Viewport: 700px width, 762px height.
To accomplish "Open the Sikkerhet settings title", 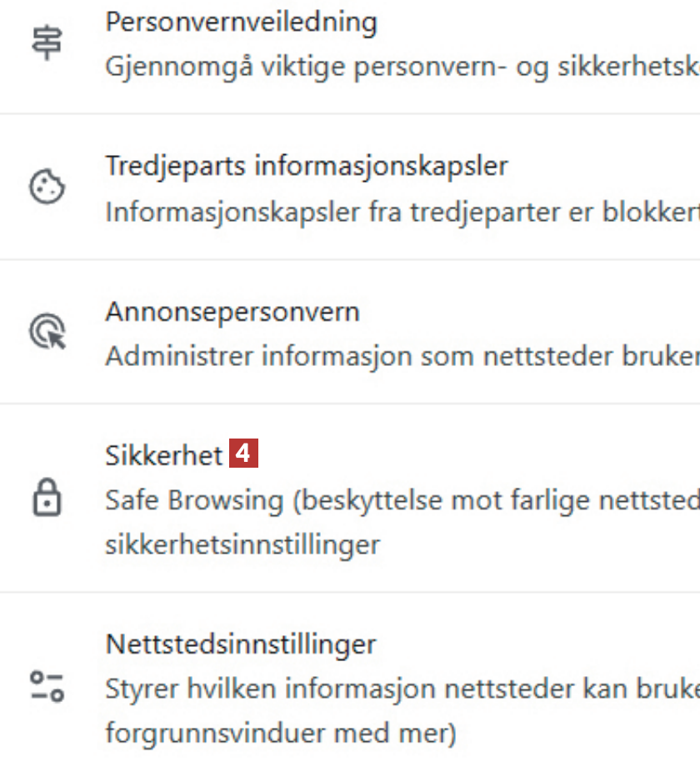I will coord(164,455).
